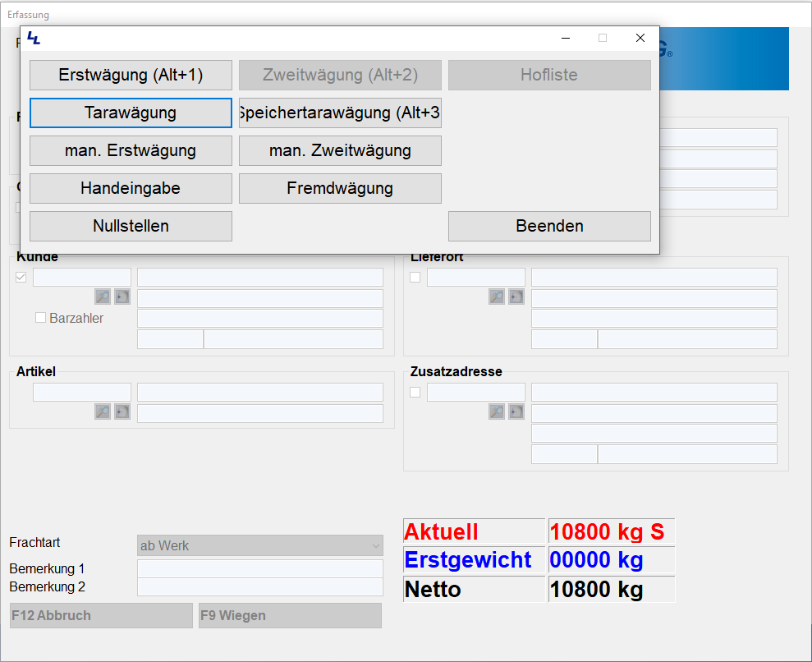Toggle the Barzahler checkbox
This screenshot has height=662, width=812.
(40, 318)
